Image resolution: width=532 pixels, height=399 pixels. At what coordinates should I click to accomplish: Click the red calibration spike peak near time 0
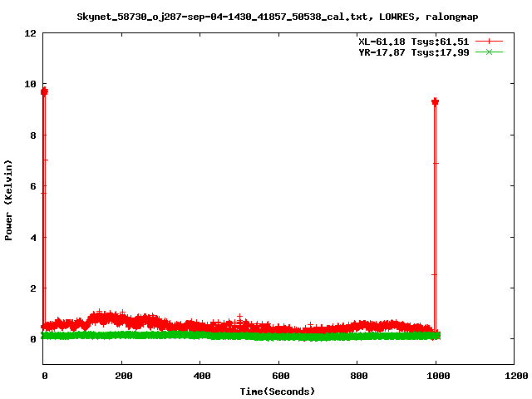click(44, 91)
